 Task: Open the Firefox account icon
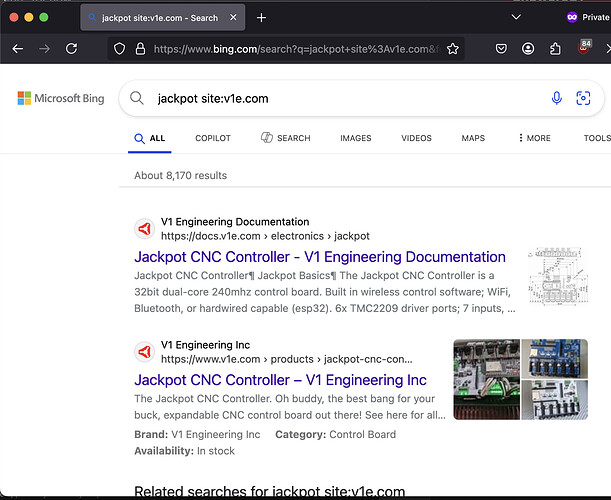pos(528,49)
